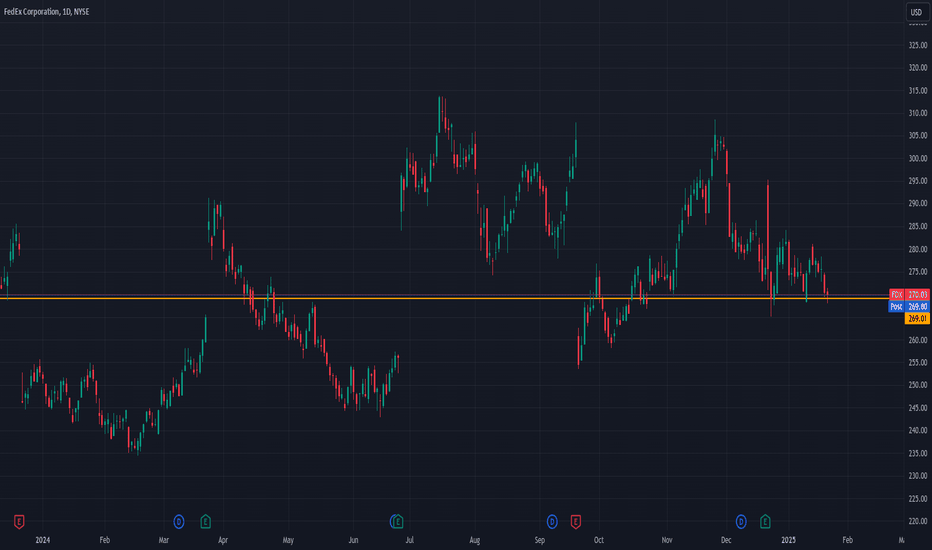Image resolution: width=932 pixels, height=550 pixels.
Task: Click the Nov label on time axis
Action: tap(667, 540)
